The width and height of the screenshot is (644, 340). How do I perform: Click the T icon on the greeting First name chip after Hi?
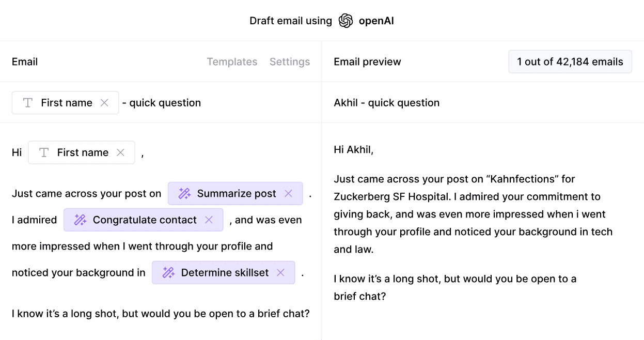(x=44, y=152)
